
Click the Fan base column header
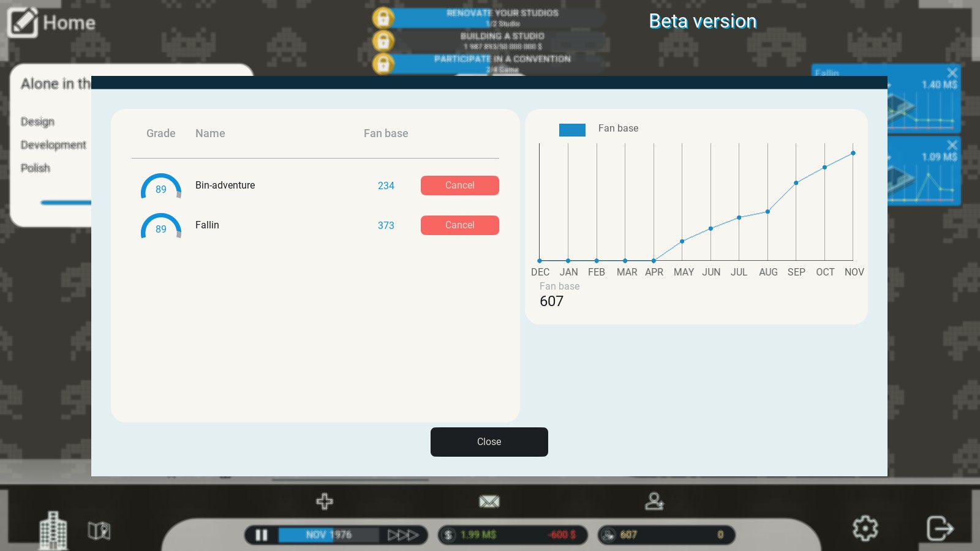pos(385,133)
